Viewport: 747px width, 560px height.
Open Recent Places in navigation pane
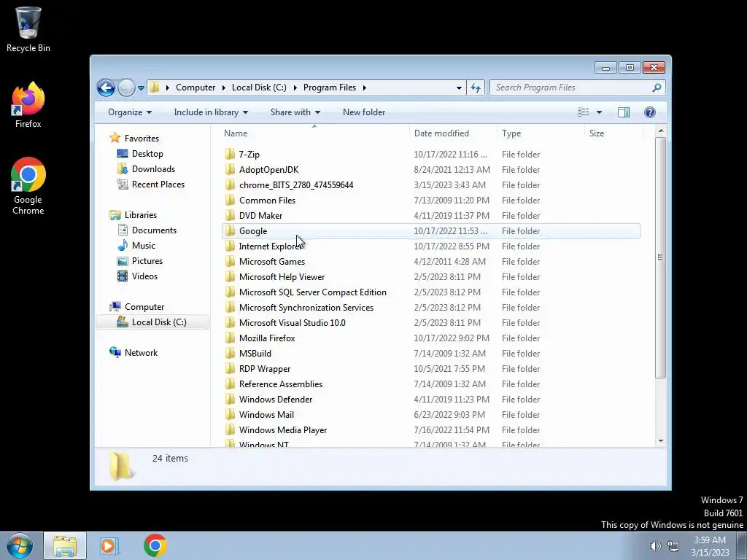pos(158,184)
